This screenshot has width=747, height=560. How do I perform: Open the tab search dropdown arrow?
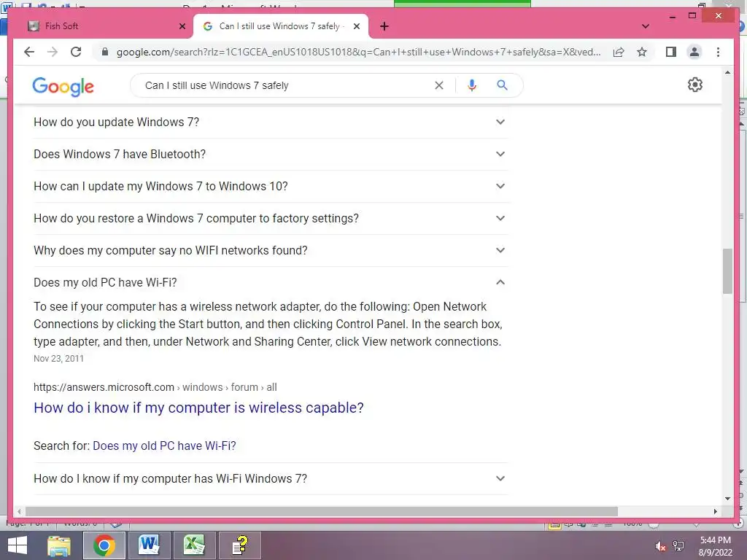[x=645, y=26]
